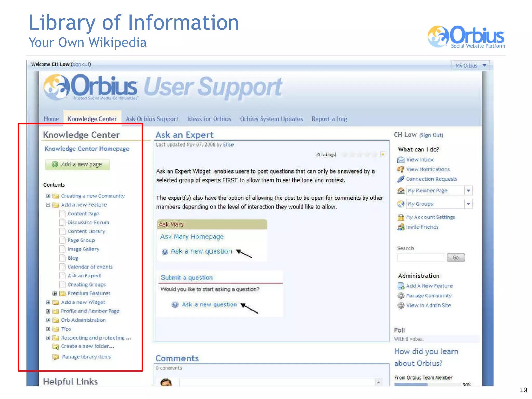Expand the Creating a new Community folder
Viewport: 532px width, 399px height.
click(48, 196)
